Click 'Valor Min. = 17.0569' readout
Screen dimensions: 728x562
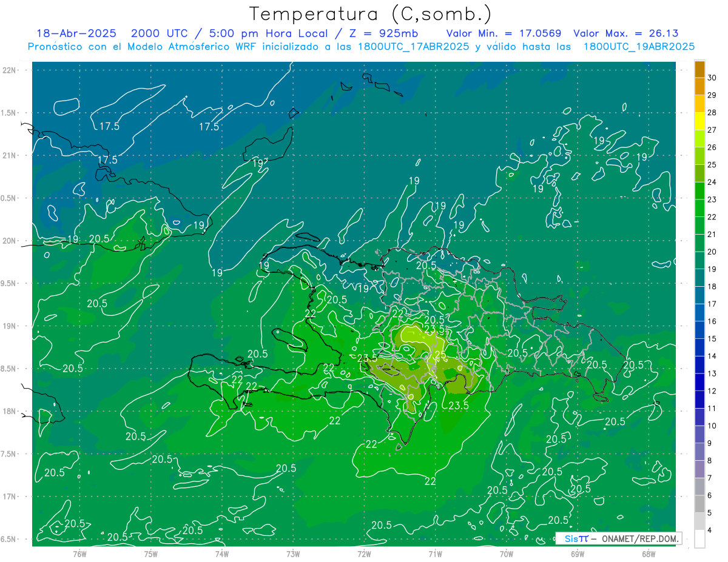coord(504,33)
